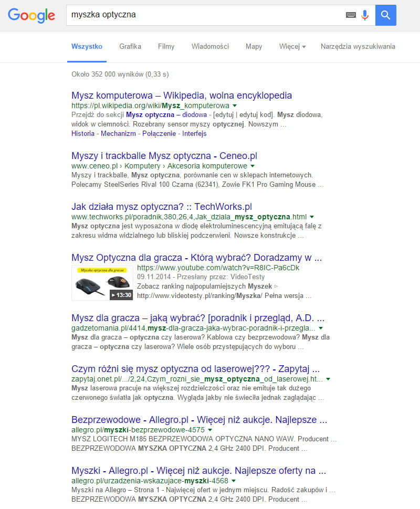
Task: Select the Wszystko tab
Action: click(x=87, y=46)
